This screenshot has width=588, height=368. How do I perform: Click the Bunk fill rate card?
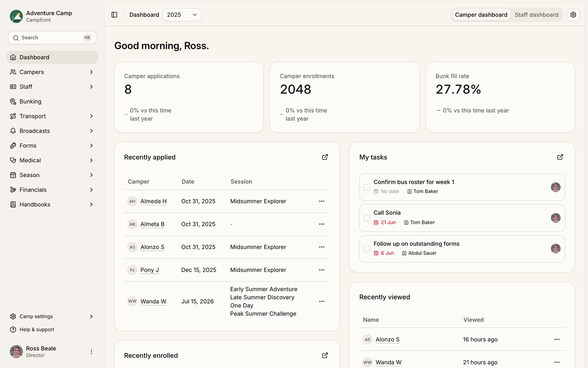click(500, 97)
